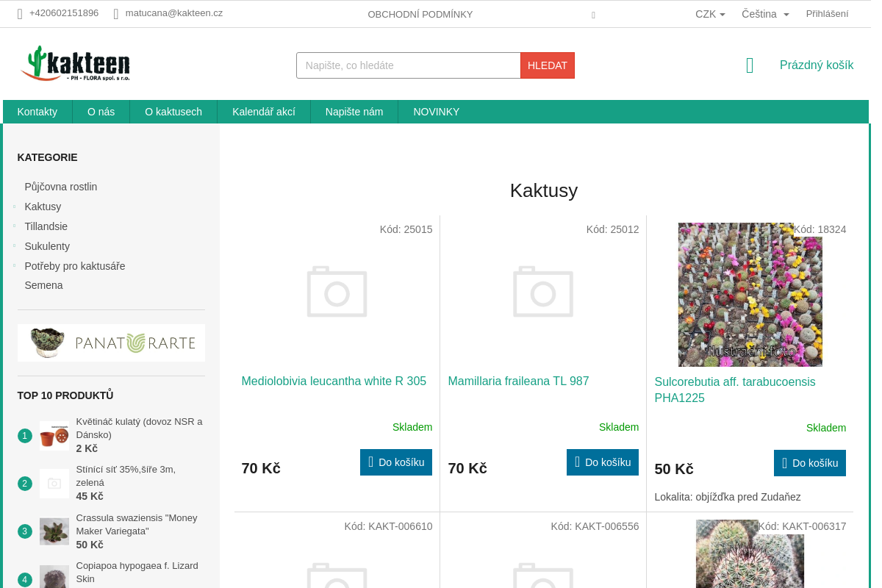Open the Čeština language dropdown

pyautogui.click(x=764, y=13)
